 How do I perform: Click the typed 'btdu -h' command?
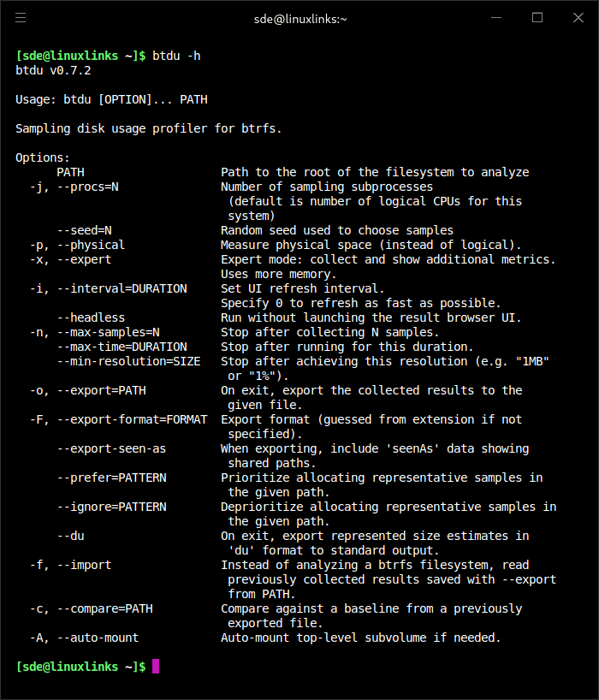coord(176,56)
